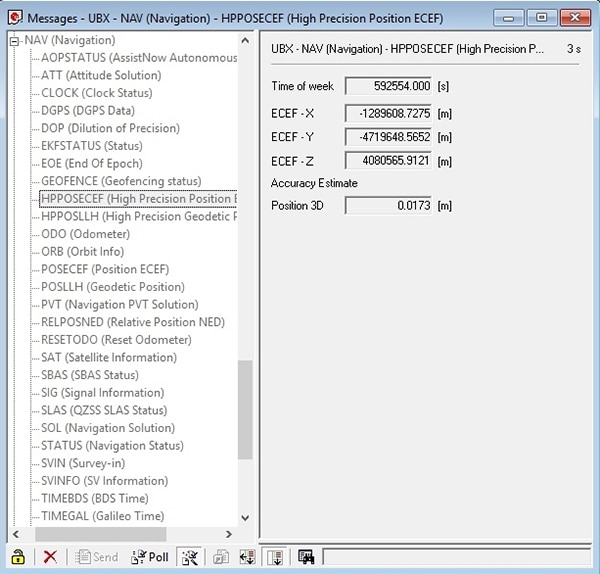Image resolution: width=600 pixels, height=574 pixels.
Task: Click the binoculars find icon in toolbar
Action: 305,557
